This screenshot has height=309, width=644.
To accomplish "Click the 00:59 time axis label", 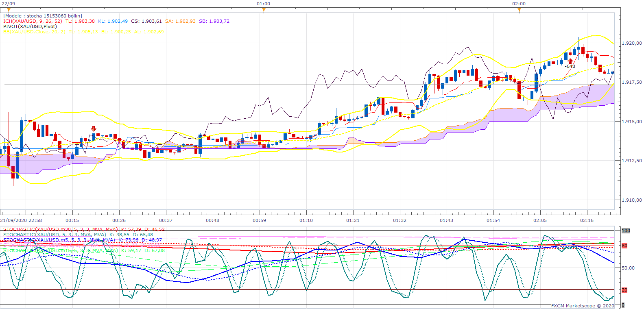I will [x=259, y=220].
